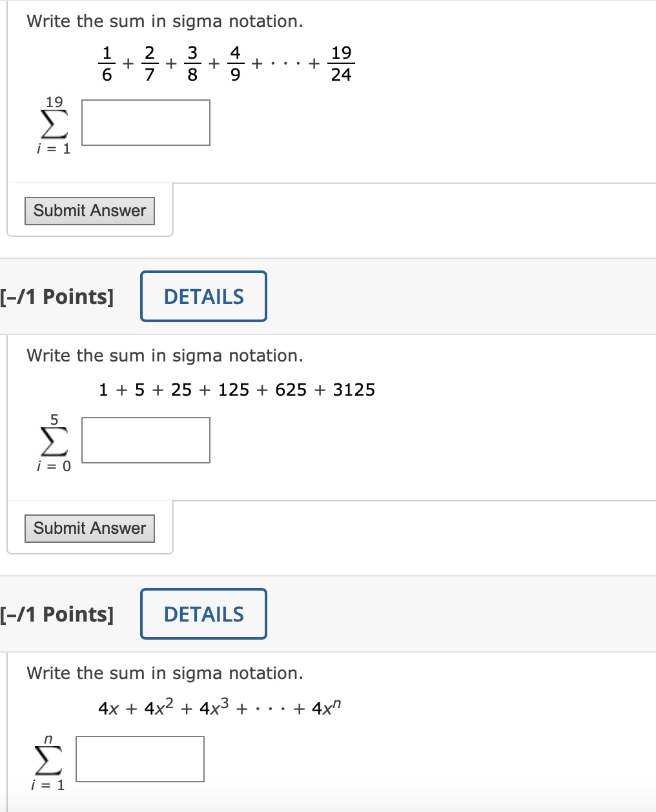Image resolution: width=656 pixels, height=812 pixels.
Task: Click the fraction 19/24 in the first sum
Action: tap(342, 64)
